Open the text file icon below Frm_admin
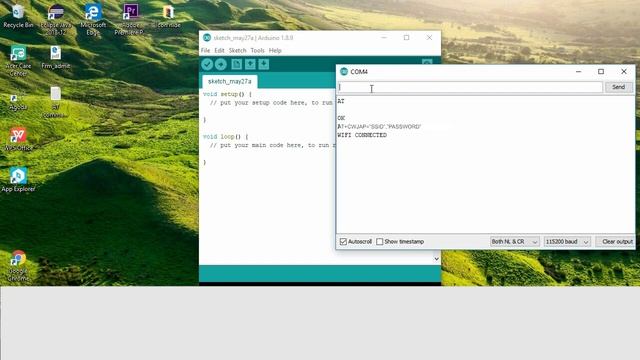 (56, 102)
